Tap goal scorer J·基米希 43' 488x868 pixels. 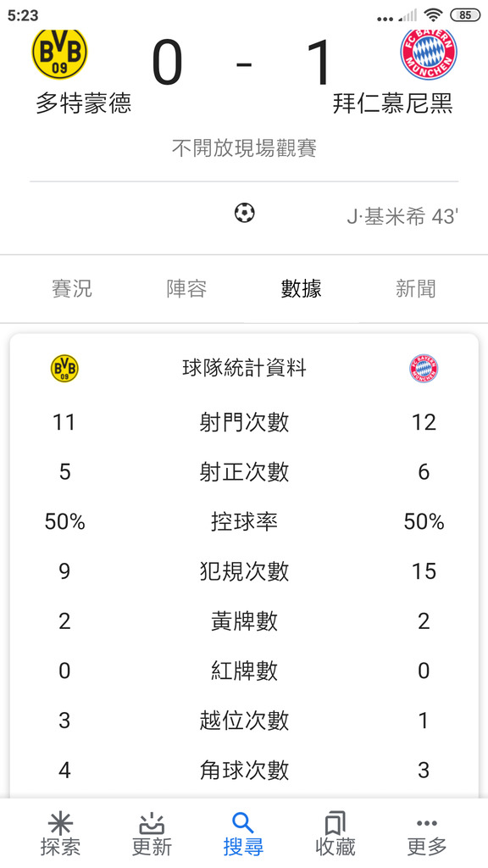click(402, 216)
